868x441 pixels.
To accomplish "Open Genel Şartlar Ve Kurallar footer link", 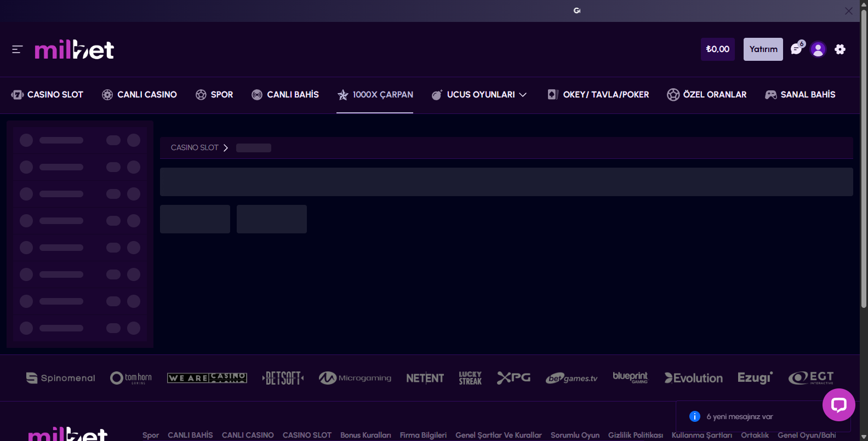I will (x=499, y=435).
